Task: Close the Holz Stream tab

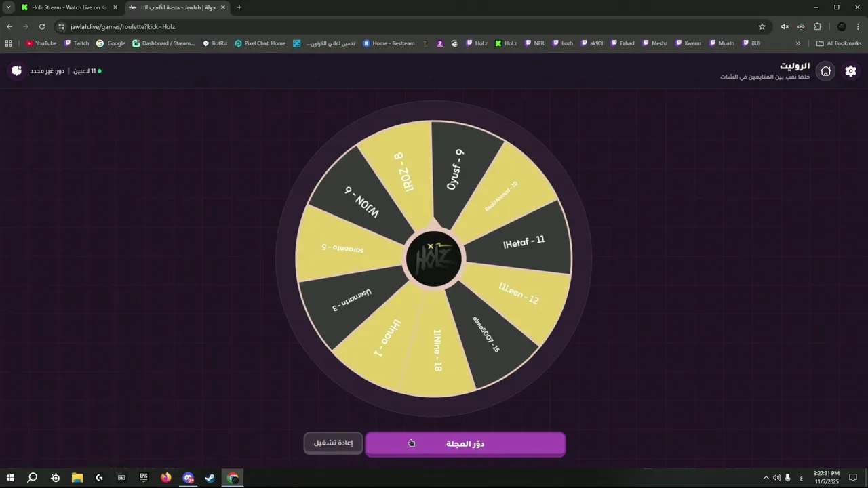Action: tap(115, 7)
